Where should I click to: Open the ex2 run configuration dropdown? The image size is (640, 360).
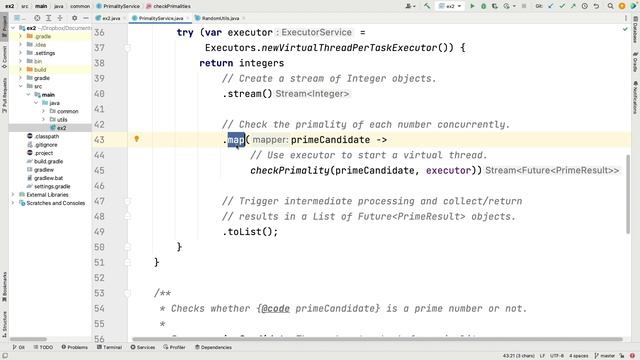[449, 6]
